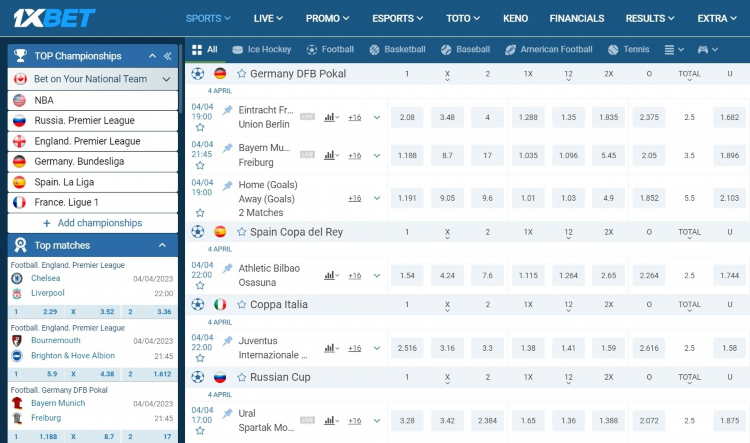The height and width of the screenshot is (443, 750).
Task: Star the Juventus vs Internazionale match
Action: [x=200, y=359]
